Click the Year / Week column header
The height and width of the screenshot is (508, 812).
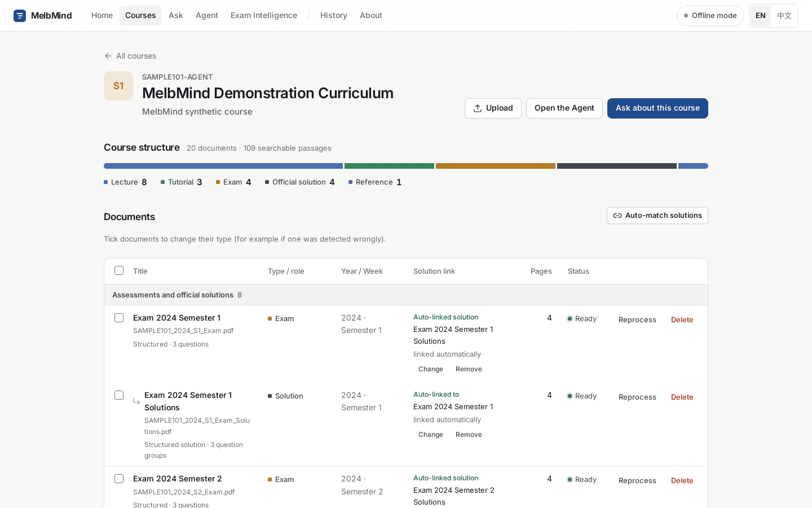pos(362,271)
